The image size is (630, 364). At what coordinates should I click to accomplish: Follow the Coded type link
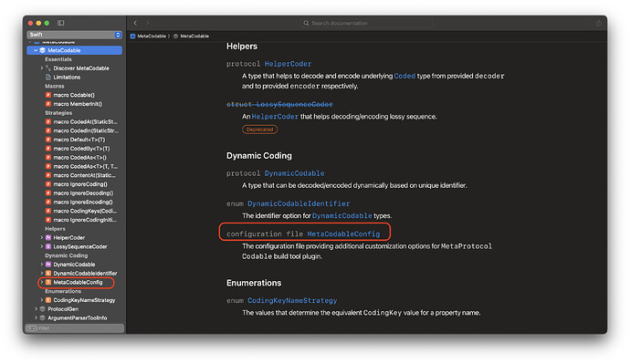[404, 76]
